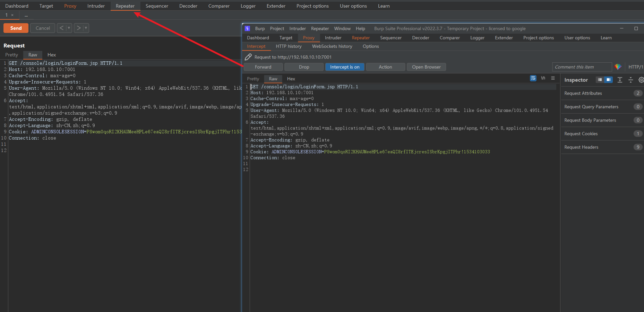Open Target tab in the front window

pyautogui.click(x=286, y=38)
